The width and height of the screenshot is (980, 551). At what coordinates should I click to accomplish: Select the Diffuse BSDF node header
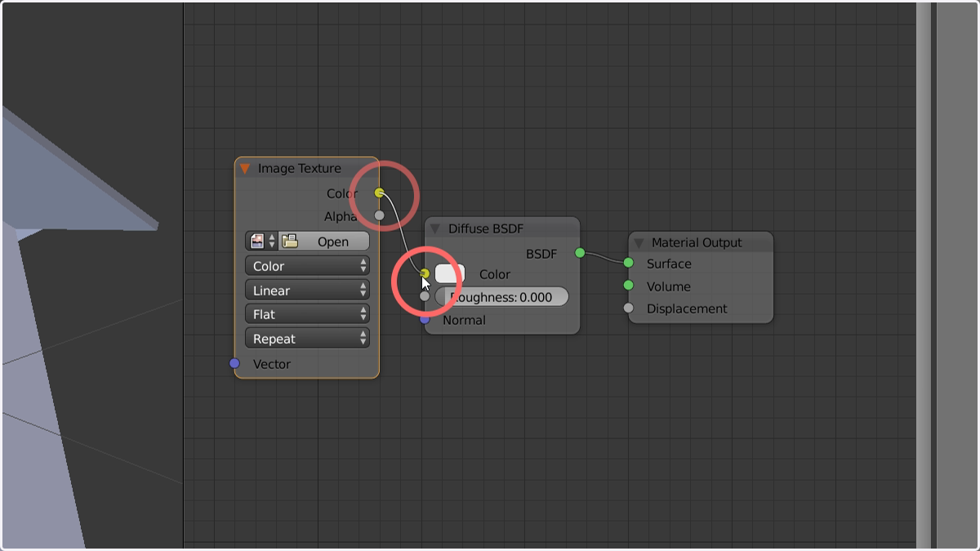[502, 229]
